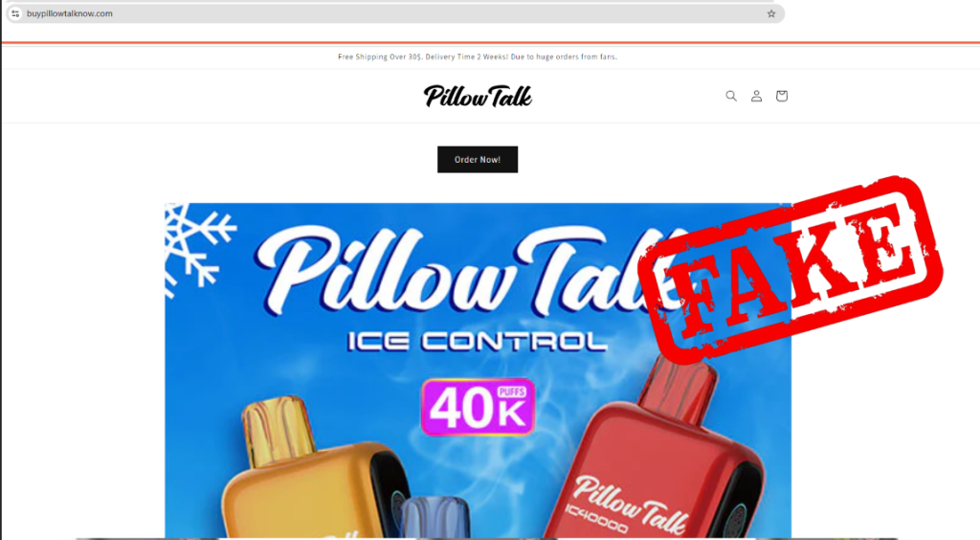Screen dimensions: 980x540
Task: Go home via black Pillow Talk header logo
Action: 478,97
